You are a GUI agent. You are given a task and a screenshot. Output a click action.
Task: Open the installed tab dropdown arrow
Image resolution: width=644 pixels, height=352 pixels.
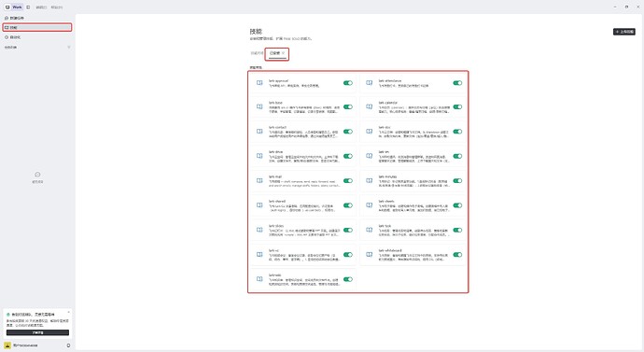[283, 53]
